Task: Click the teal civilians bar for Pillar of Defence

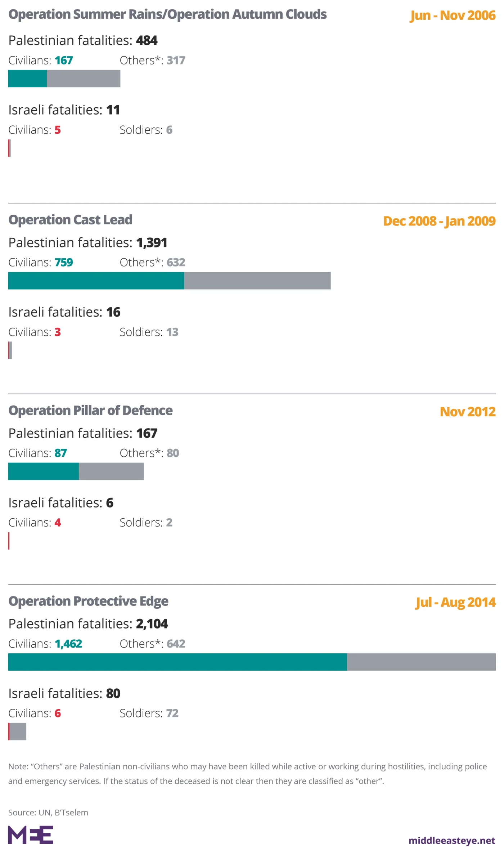Action: pyautogui.click(x=44, y=471)
